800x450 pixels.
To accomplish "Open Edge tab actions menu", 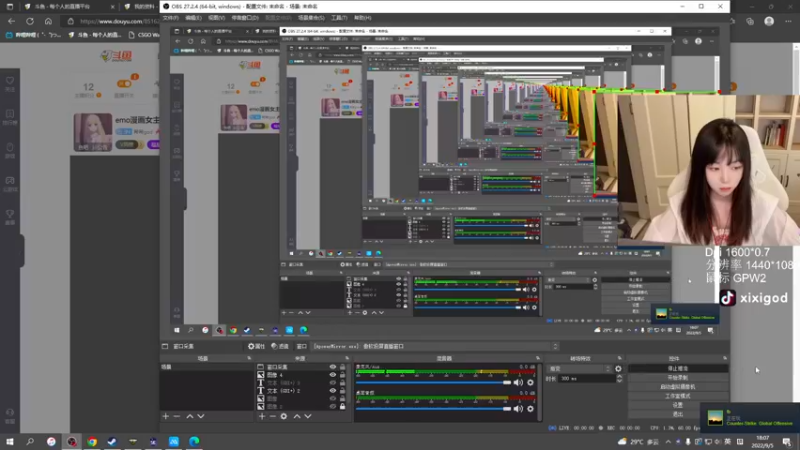I will (x=10, y=7).
